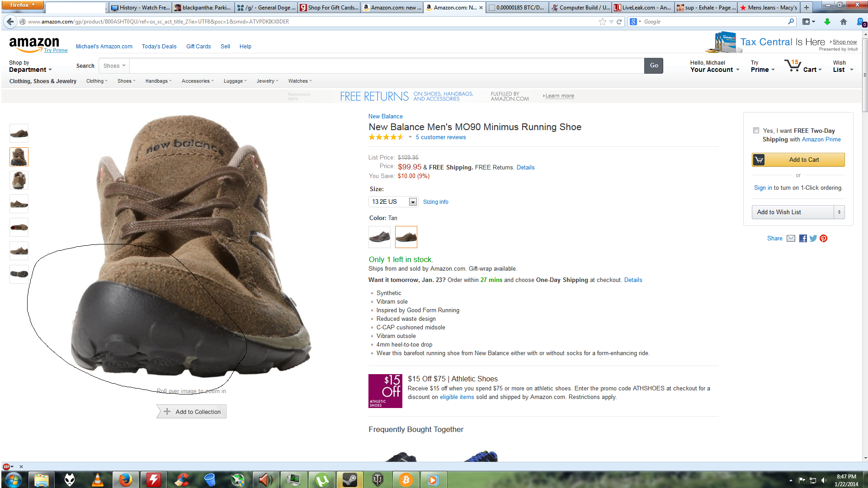Click the email share envelope icon
Viewport: 868px width, 488px height.
click(791, 239)
